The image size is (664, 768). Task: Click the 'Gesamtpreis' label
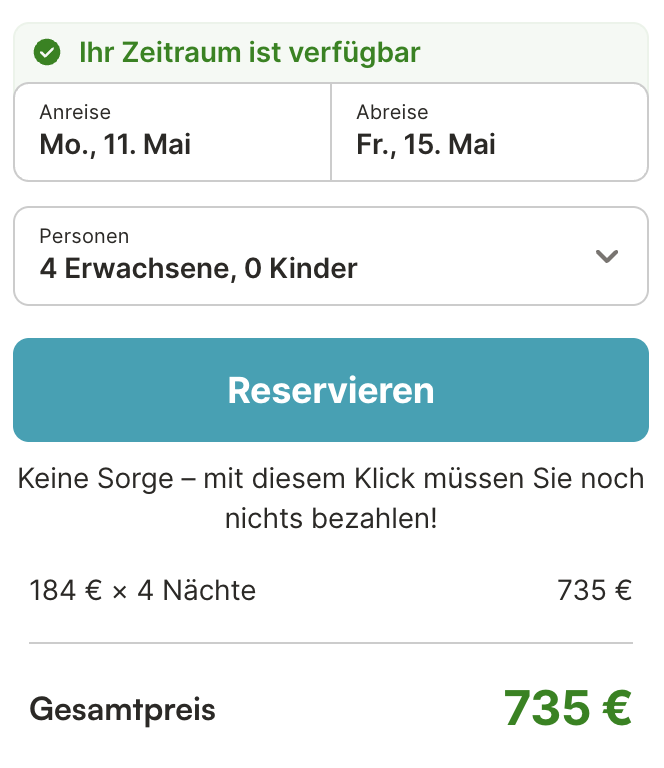coord(122,710)
